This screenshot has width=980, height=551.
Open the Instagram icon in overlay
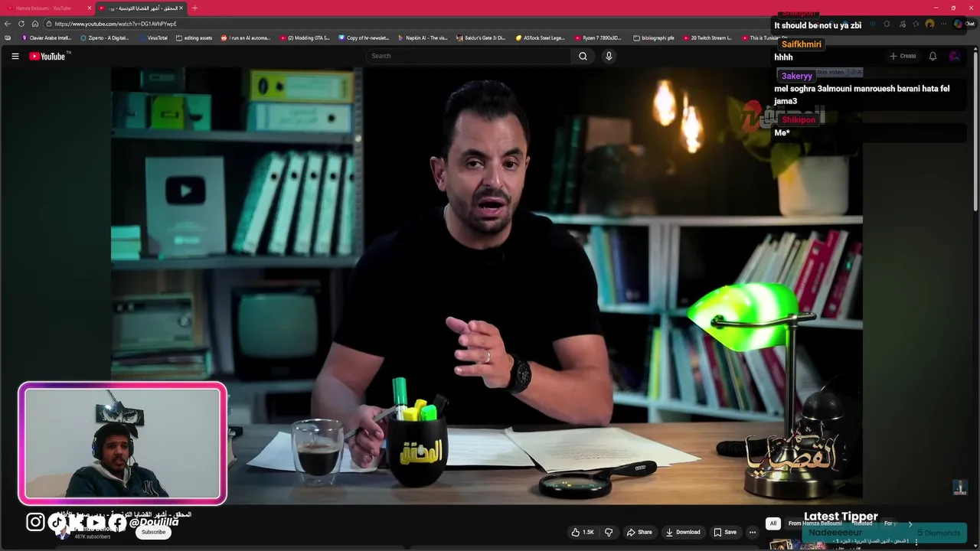click(x=35, y=522)
